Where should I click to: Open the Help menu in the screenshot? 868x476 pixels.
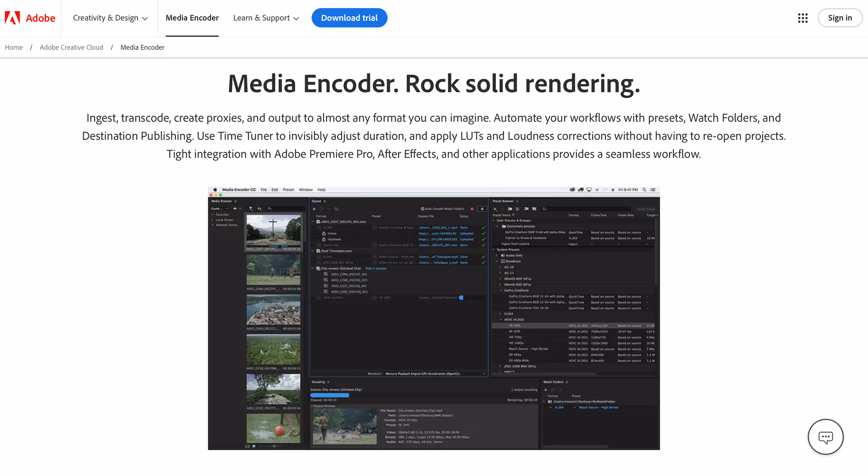coord(322,190)
